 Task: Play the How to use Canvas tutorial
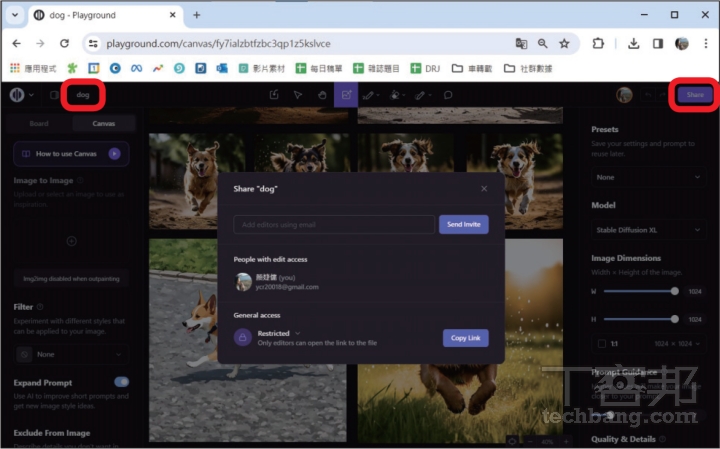115,153
